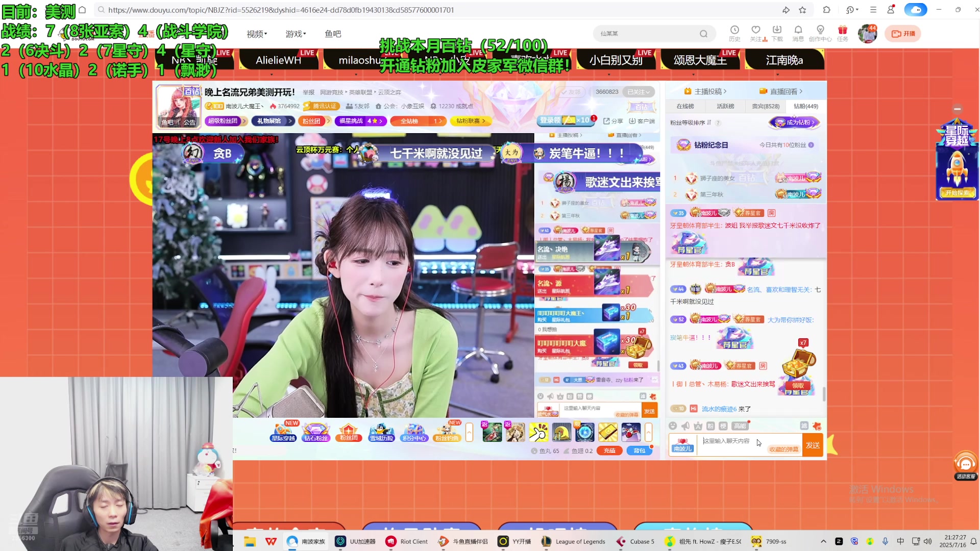
Task: Expand the 主播投稿 section
Action: pos(706,91)
